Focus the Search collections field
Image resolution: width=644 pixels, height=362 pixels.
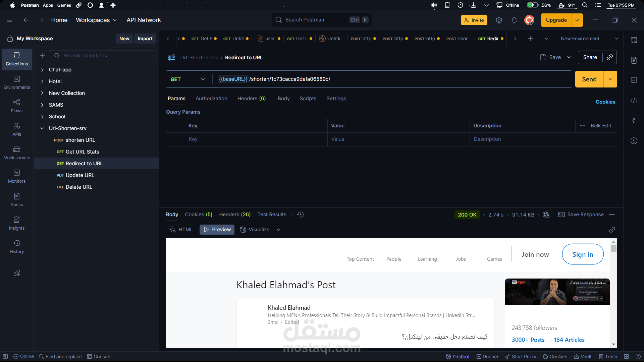click(103, 55)
